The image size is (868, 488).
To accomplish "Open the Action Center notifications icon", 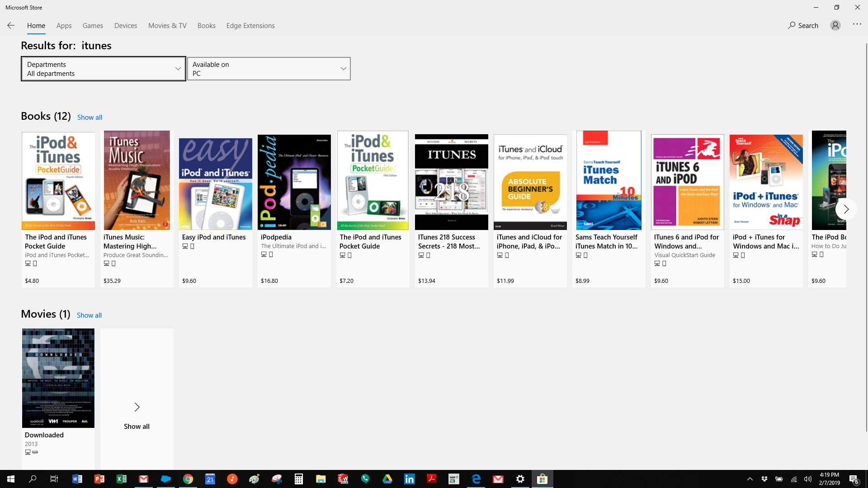I will [854, 479].
